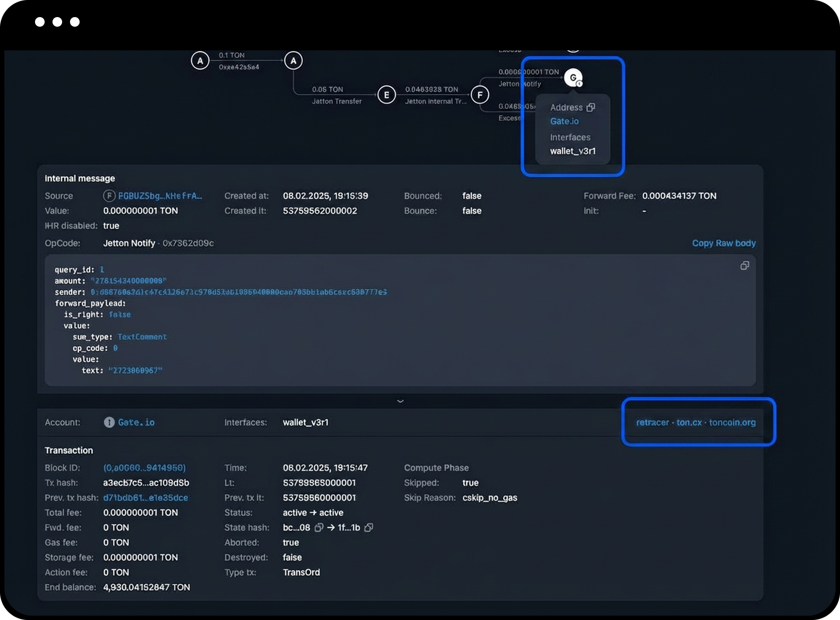Open the toncoin.org link
This screenshot has height=620, width=840.
[732, 423]
